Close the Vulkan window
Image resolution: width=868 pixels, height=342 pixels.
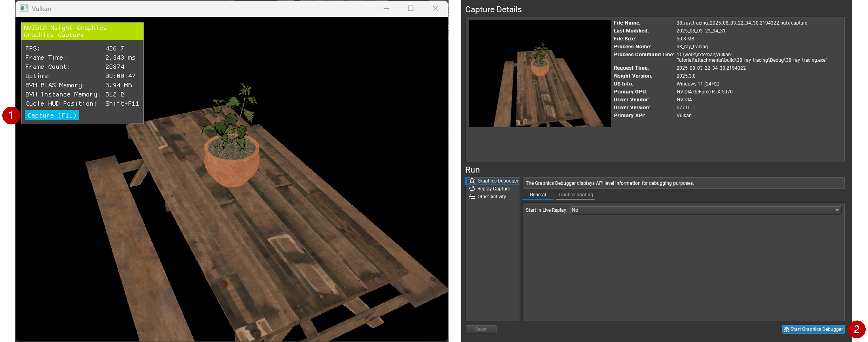pyautogui.click(x=435, y=8)
